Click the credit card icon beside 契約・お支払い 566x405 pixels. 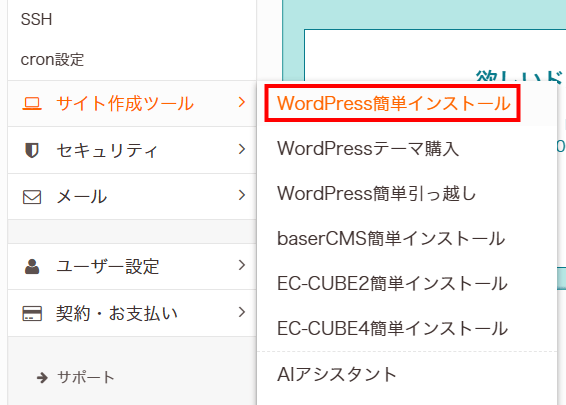tap(32, 313)
